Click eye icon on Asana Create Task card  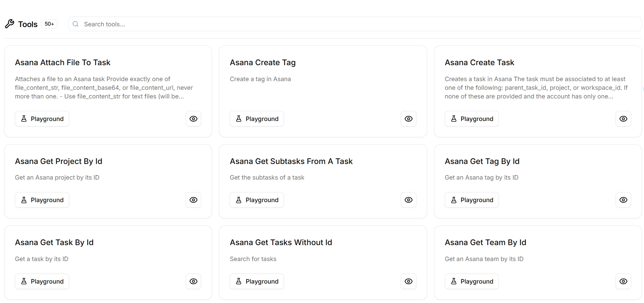click(x=623, y=119)
